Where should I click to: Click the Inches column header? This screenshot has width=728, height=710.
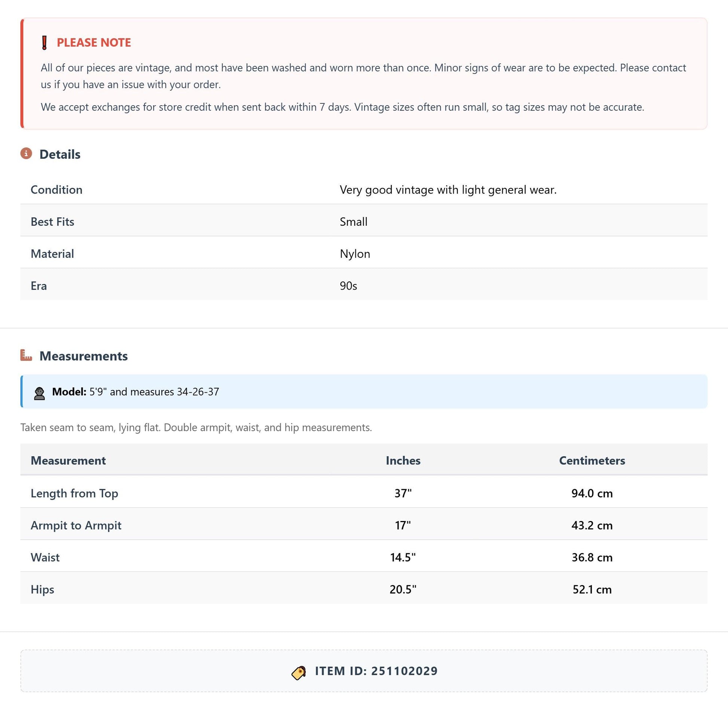click(x=403, y=460)
